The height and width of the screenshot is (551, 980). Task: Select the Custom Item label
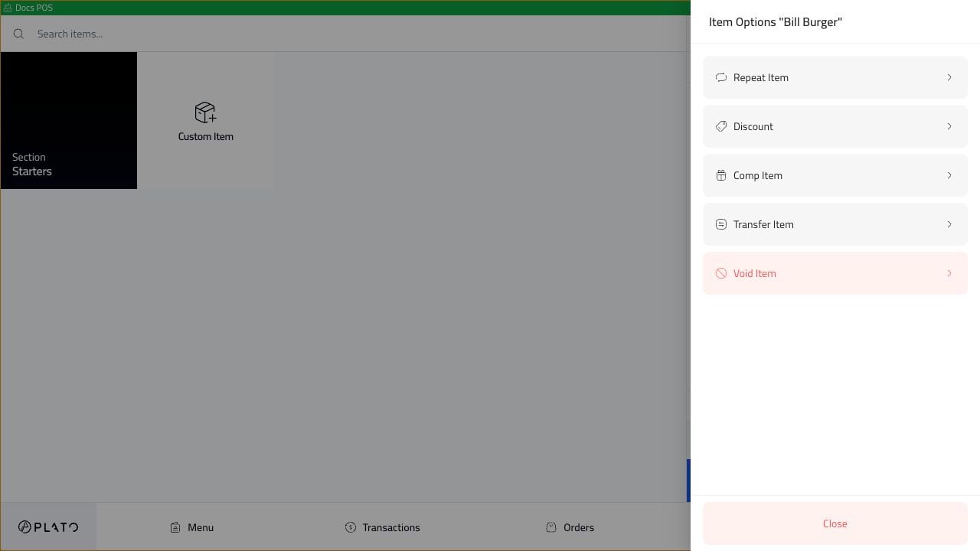pyautogui.click(x=206, y=136)
